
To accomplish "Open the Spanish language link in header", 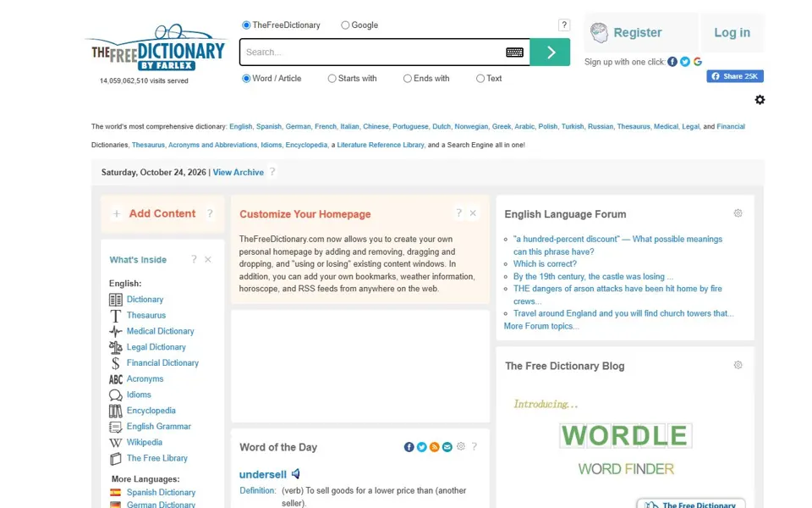I will click(x=269, y=126).
